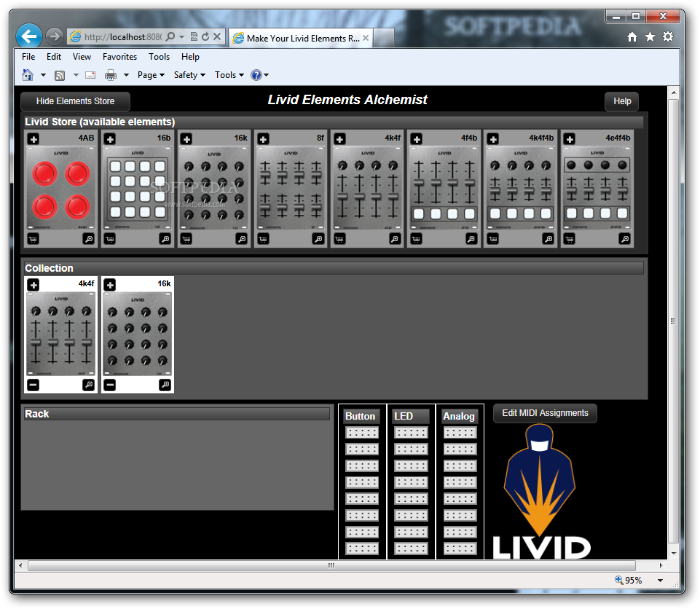
Task: Magnify the 16b element in the store
Action: pyautogui.click(x=165, y=239)
